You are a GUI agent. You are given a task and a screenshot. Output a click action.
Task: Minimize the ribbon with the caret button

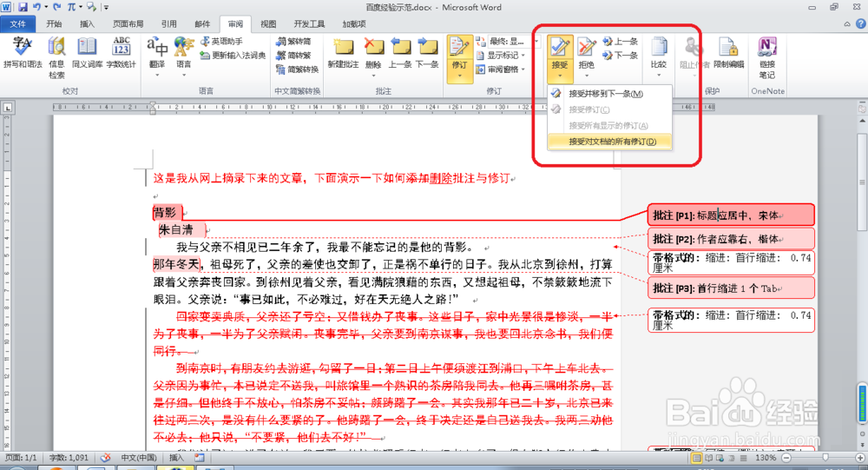pyautogui.click(x=847, y=23)
